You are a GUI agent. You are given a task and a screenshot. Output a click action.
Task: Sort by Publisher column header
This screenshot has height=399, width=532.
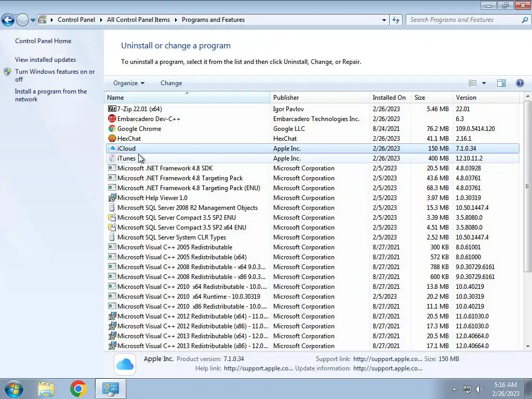click(x=320, y=98)
